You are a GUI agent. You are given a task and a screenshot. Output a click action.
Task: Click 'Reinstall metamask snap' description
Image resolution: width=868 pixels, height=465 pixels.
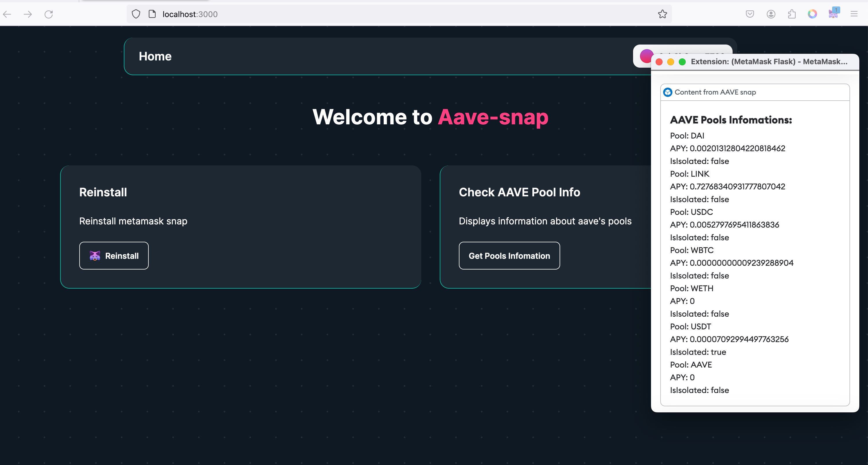(133, 221)
